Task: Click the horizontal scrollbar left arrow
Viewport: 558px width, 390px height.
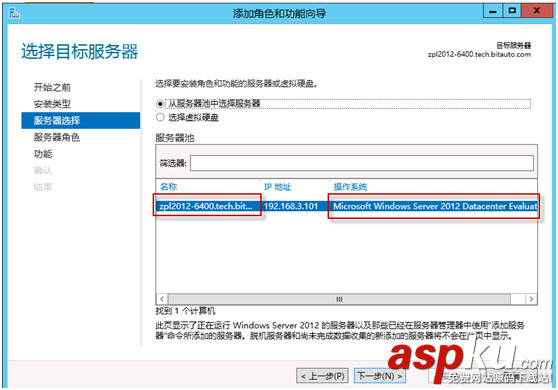Action: [x=162, y=299]
